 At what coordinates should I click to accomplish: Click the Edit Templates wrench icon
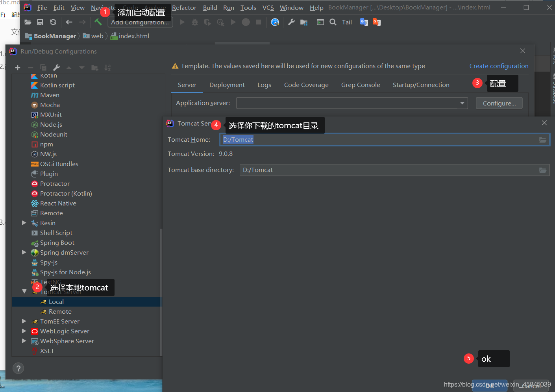point(56,68)
